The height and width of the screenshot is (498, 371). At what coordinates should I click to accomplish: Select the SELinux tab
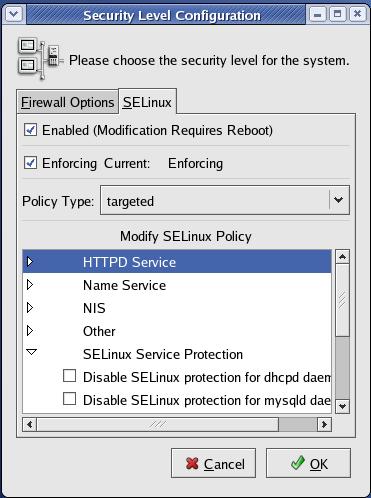(x=147, y=102)
